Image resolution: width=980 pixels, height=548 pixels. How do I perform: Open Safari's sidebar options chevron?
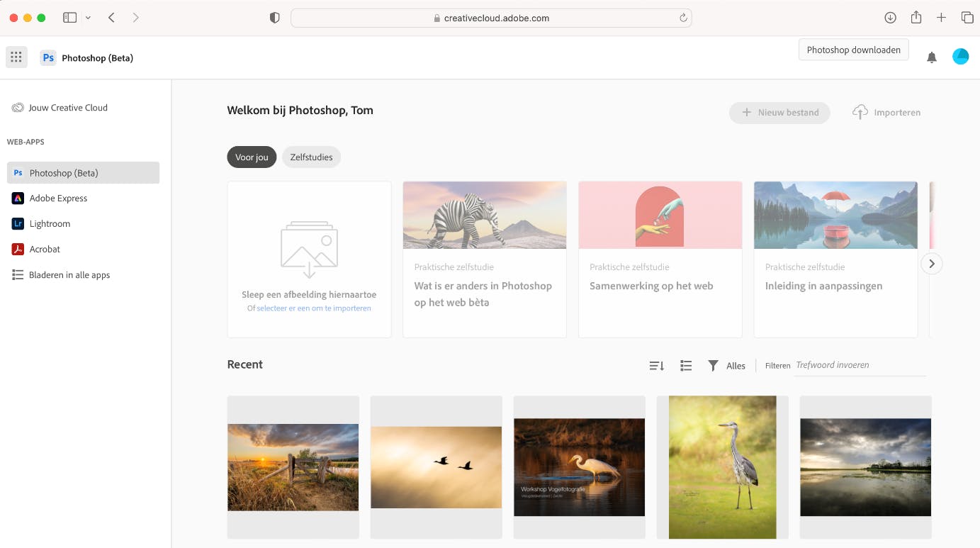click(87, 16)
